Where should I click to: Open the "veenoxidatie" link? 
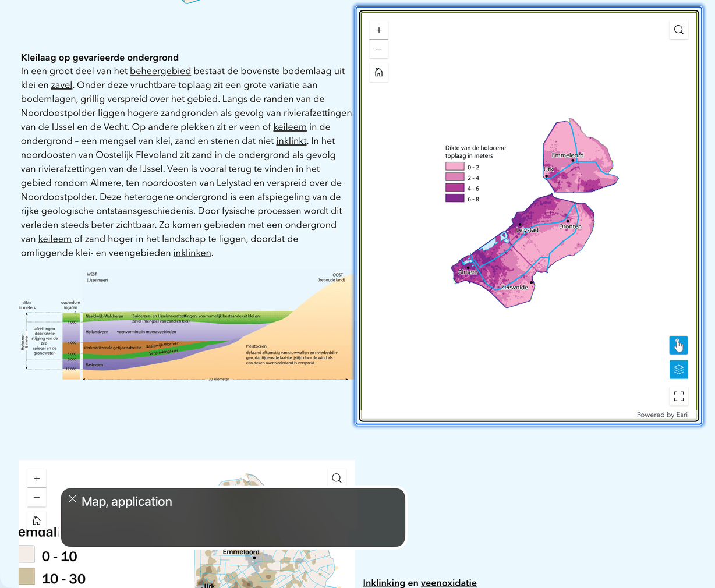click(x=448, y=583)
